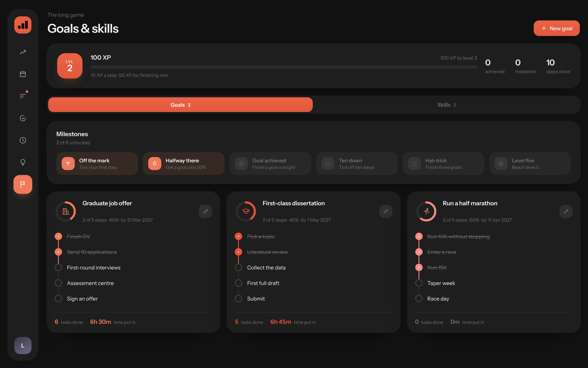Viewport: 588px width, 368px height.
Task: Click the '6h 45m' time put in value
Action: pyautogui.click(x=281, y=322)
